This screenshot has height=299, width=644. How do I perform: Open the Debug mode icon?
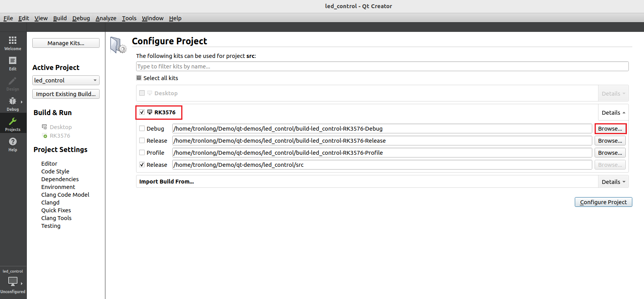13,101
